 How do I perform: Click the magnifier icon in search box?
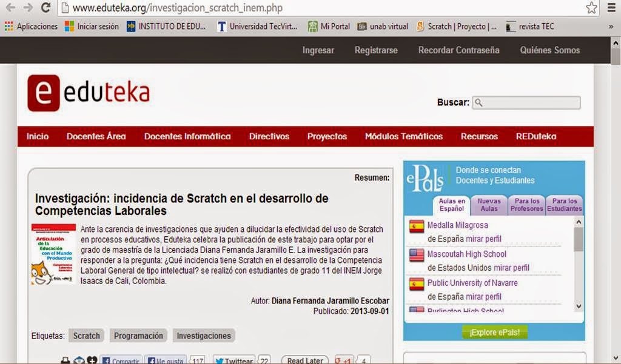point(478,103)
